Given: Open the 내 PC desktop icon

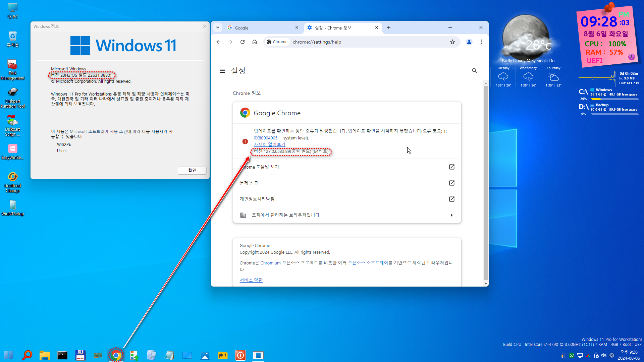Looking at the screenshot, I should (13, 11).
